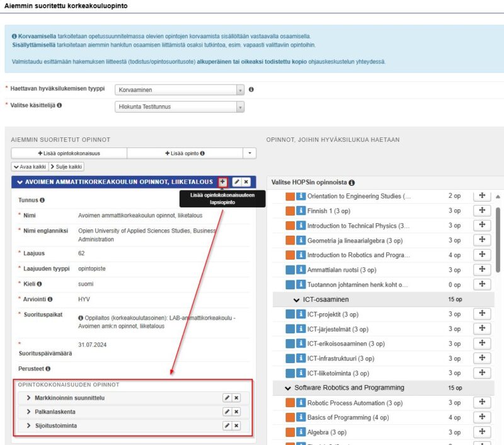Click the date value 31.07.2024
Viewport: 504px width, 445px height.
point(92,345)
